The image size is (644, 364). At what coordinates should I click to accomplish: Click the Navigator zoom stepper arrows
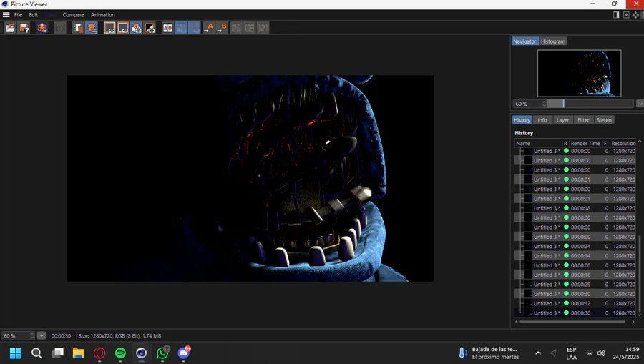click(544, 104)
